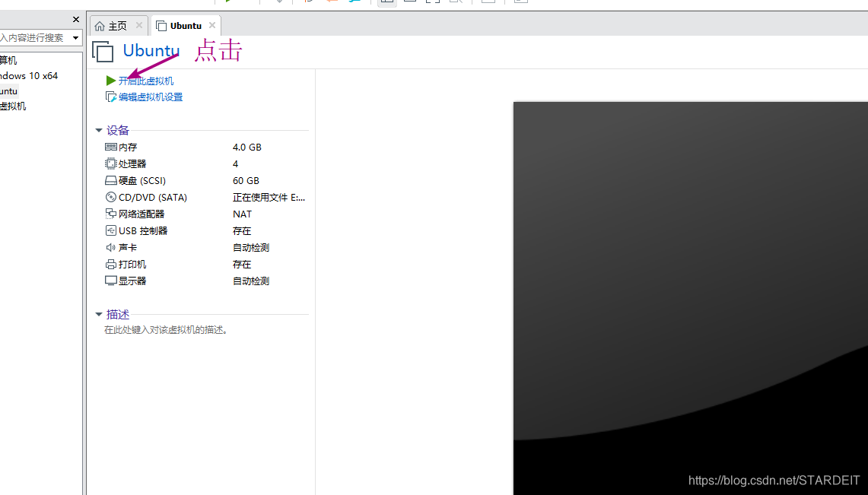This screenshot has width=868, height=495.
Task: Click the 内存 device label
Action: [128, 147]
